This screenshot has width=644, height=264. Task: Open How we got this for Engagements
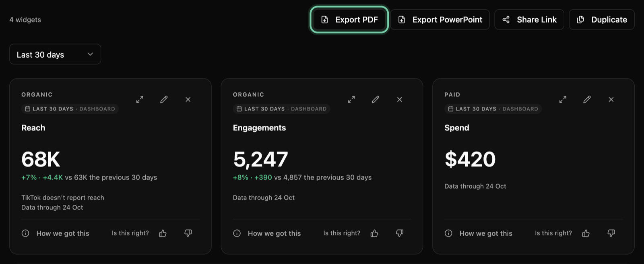coord(267,233)
